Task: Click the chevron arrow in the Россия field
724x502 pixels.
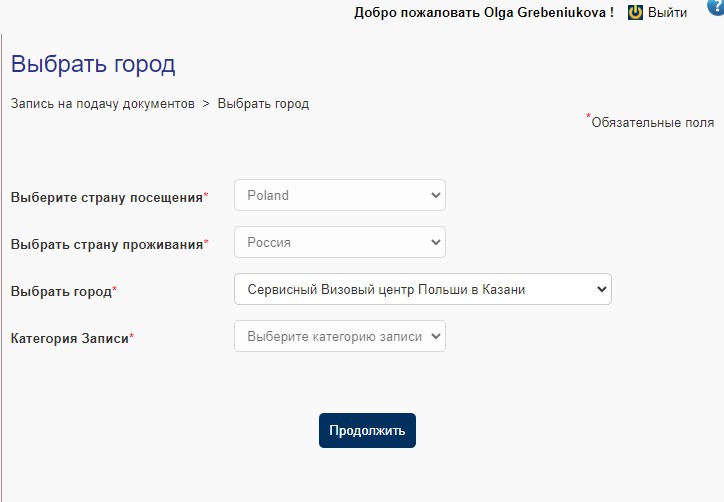Action: click(x=435, y=242)
